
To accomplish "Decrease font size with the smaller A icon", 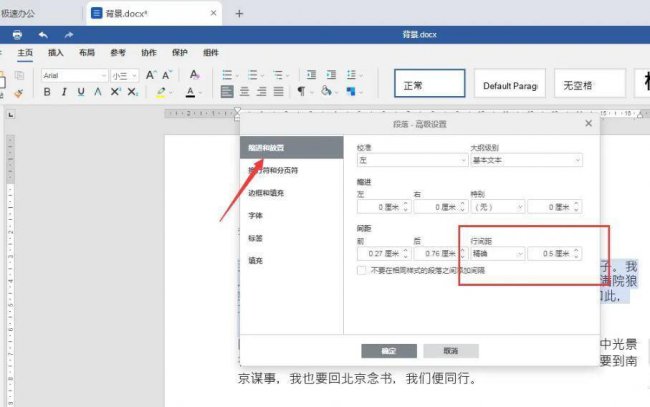I will (x=167, y=75).
